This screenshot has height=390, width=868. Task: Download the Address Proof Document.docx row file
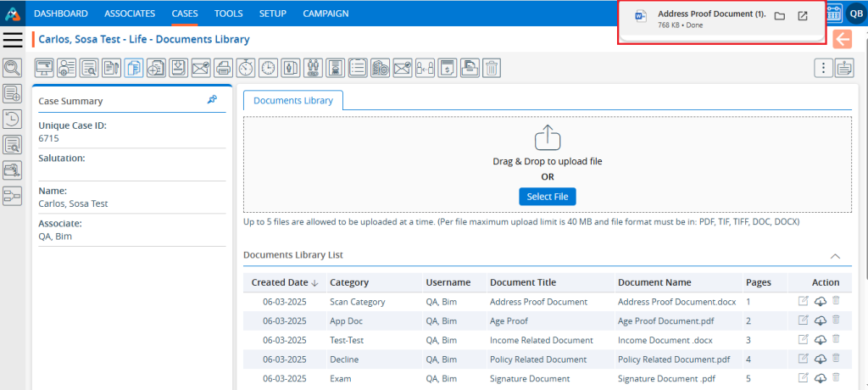820,302
